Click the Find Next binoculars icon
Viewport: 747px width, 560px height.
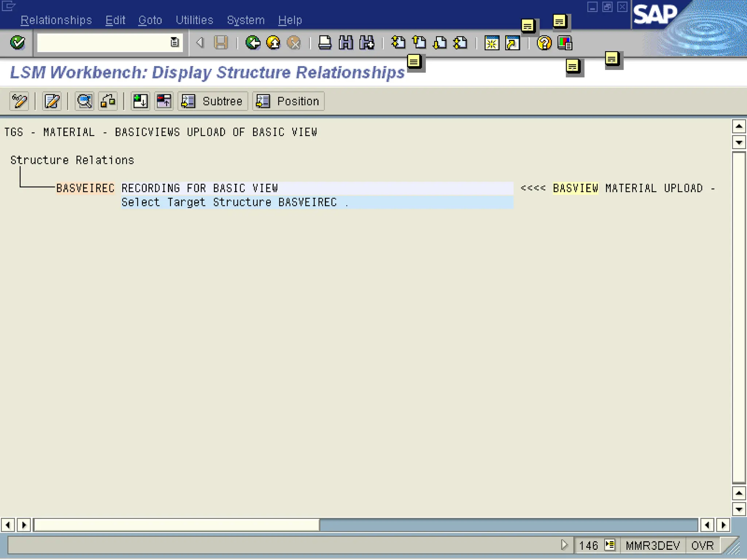click(367, 43)
